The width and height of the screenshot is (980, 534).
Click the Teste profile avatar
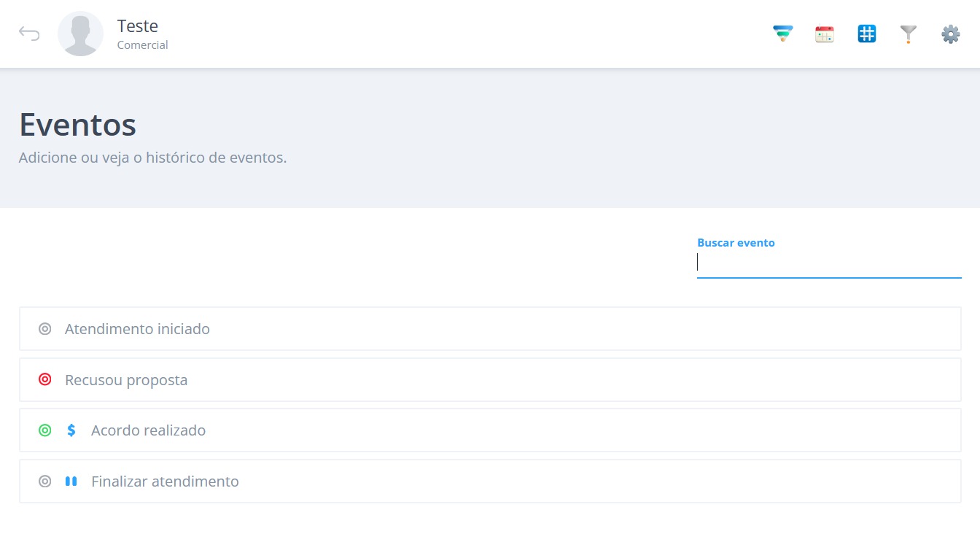tap(80, 34)
